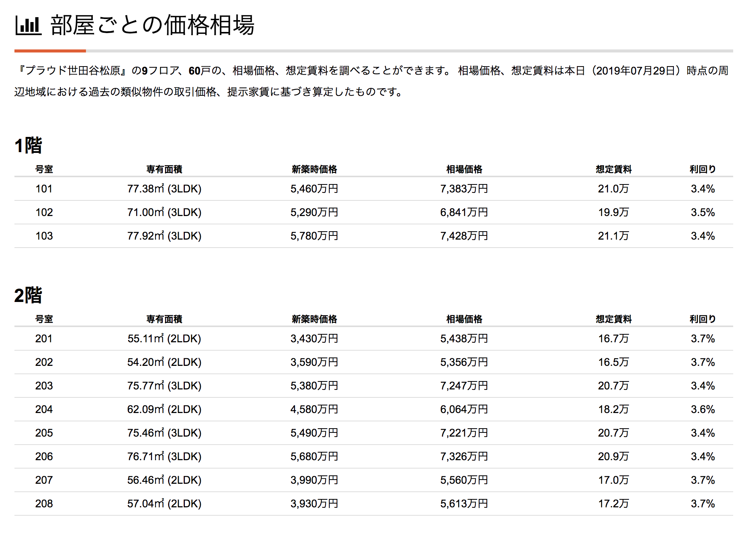The width and height of the screenshot is (756, 537).
Task: Click area cell 57.04㎡ (2LDK)
Action: click(x=164, y=504)
